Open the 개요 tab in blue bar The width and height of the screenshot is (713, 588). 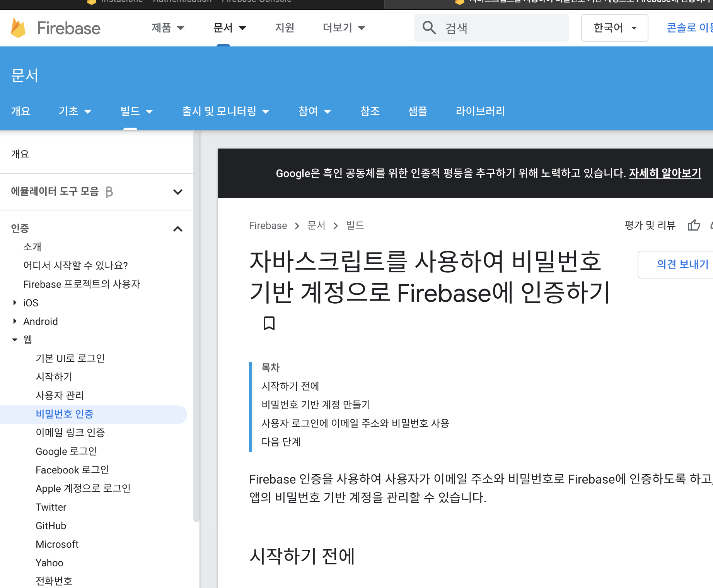coord(21,111)
